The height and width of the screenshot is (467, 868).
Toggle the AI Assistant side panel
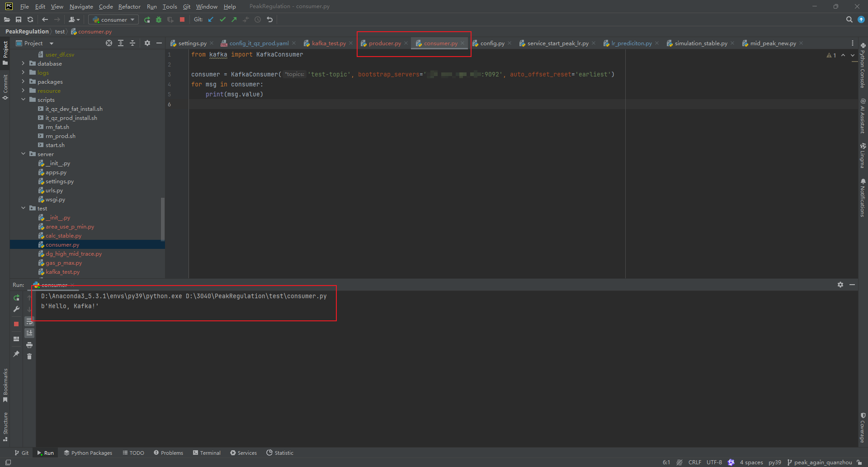coord(863,116)
